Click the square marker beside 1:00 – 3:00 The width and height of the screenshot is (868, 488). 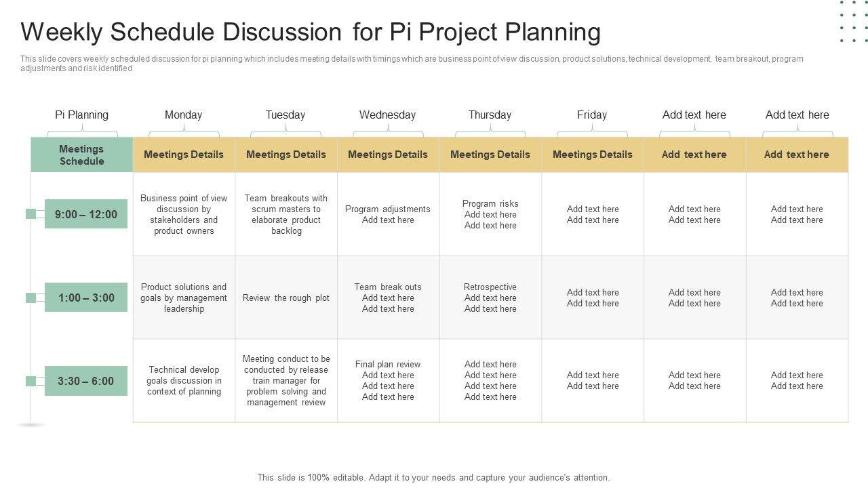pos(31,298)
